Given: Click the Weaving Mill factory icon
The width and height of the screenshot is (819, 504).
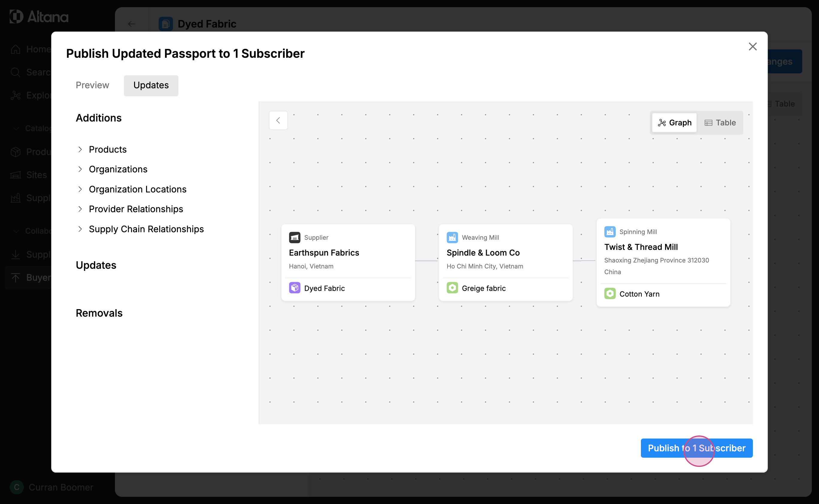Looking at the screenshot, I should click(452, 237).
